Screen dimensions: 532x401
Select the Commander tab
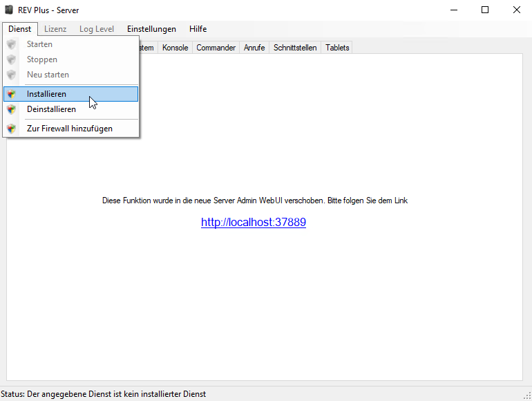click(216, 48)
